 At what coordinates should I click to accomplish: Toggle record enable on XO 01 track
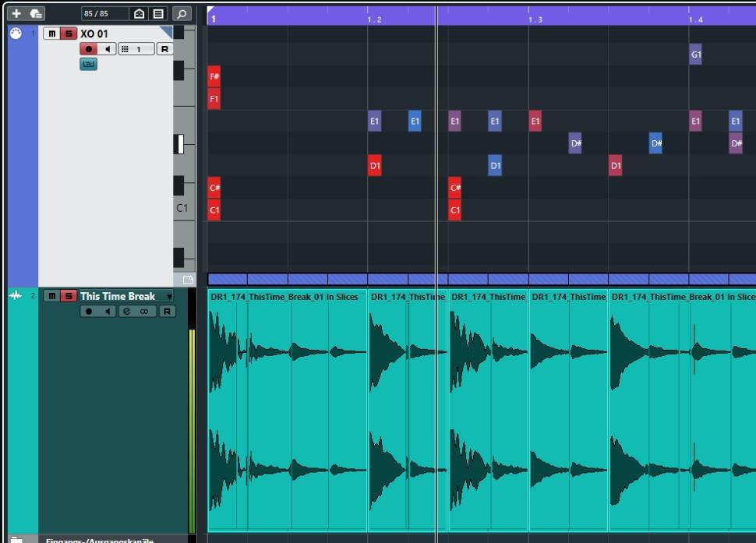tap(89, 49)
